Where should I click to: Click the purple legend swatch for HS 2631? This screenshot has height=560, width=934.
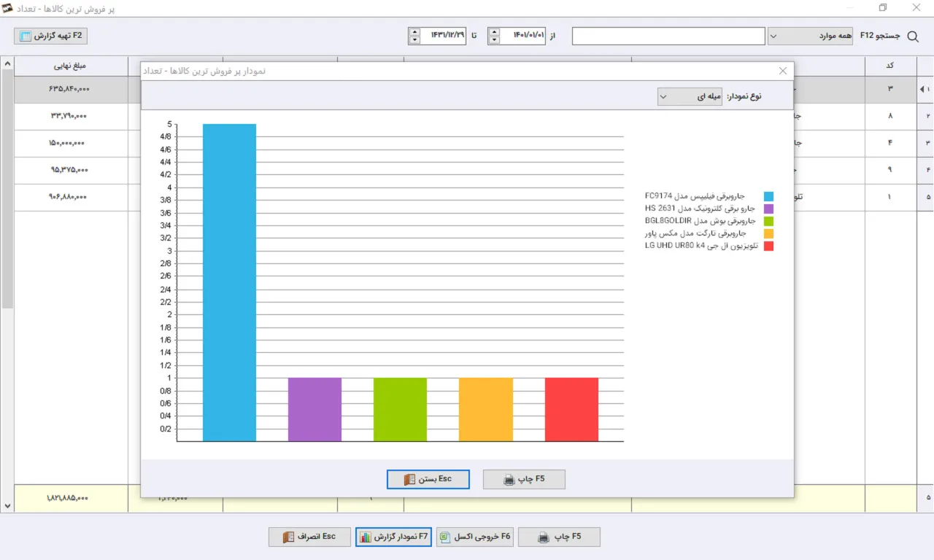768,209
